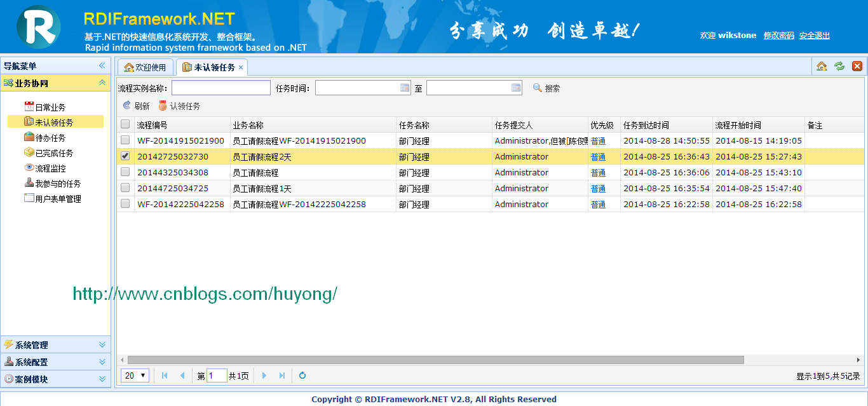Image resolution: width=868 pixels, height=406 pixels.
Task: Click the 备注 column header
Action: (x=834, y=125)
